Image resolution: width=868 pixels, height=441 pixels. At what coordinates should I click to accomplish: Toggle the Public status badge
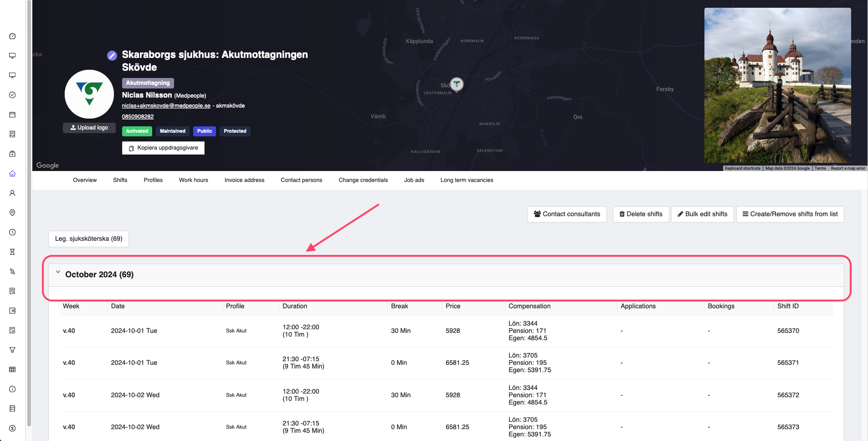(204, 131)
